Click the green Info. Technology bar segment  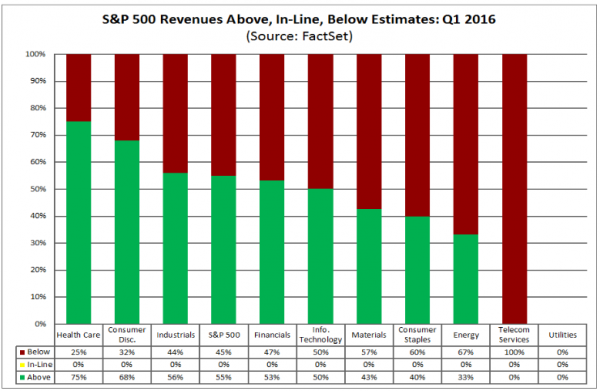(x=321, y=256)
